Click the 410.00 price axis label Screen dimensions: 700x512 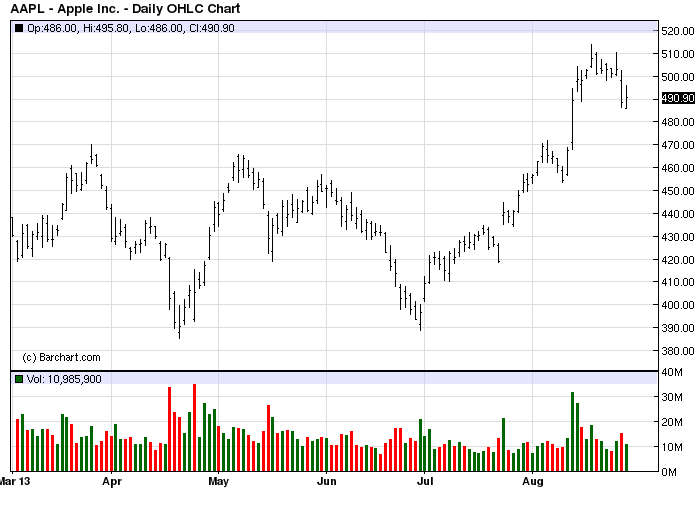pos(678,282)
